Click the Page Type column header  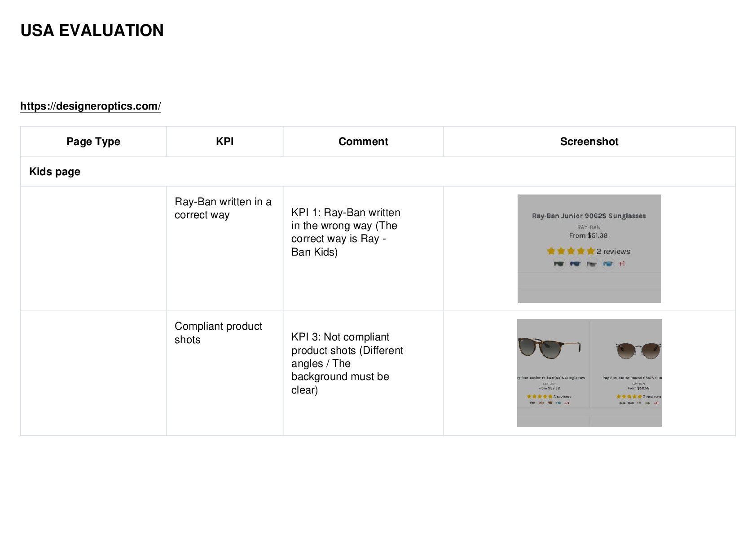[x=93, y=141]
